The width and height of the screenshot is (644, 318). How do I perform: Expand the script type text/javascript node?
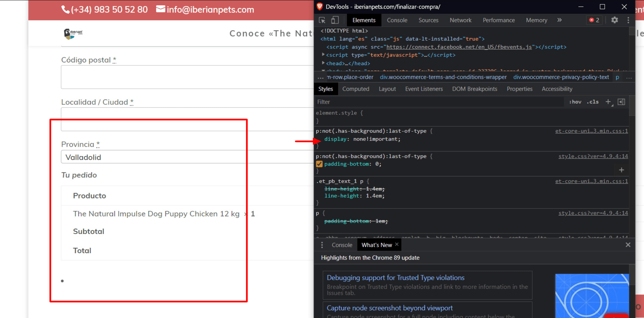pos(323,55)
